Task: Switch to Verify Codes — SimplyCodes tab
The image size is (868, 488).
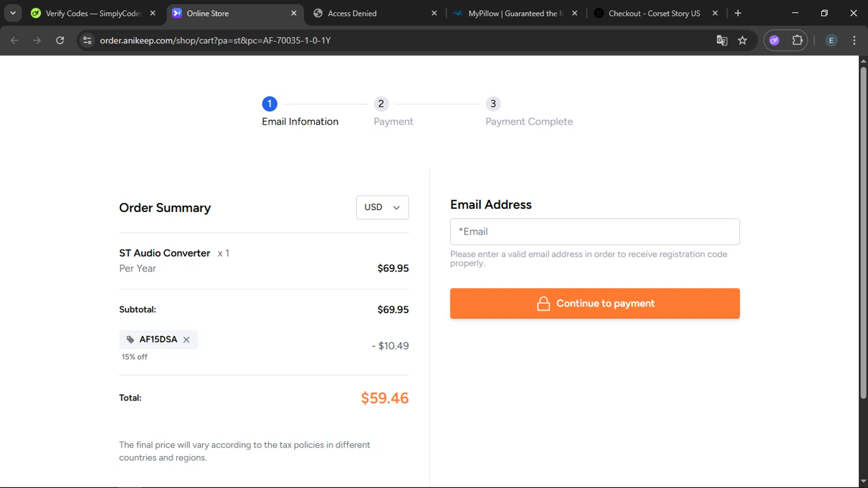Action: [93, 13]
